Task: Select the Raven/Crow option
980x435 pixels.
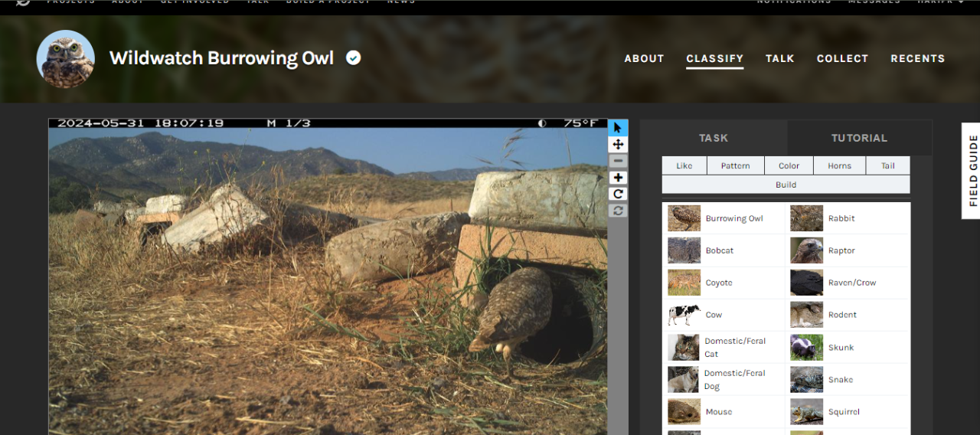Action: [x=848, y=283]
